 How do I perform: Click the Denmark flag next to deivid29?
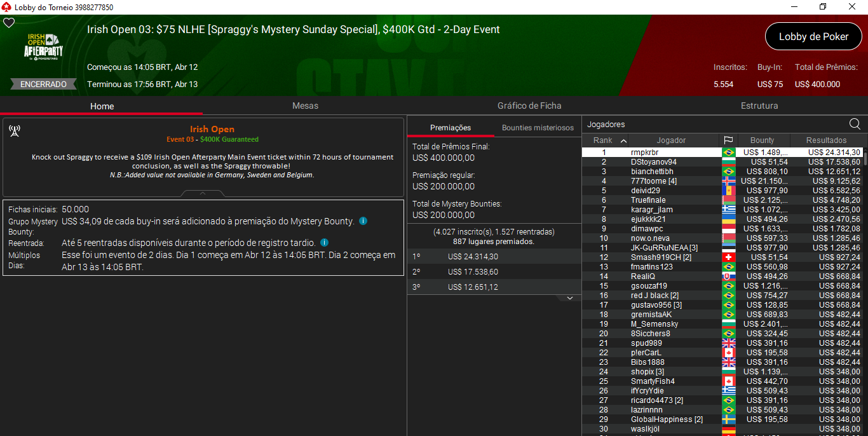(729, 190)
